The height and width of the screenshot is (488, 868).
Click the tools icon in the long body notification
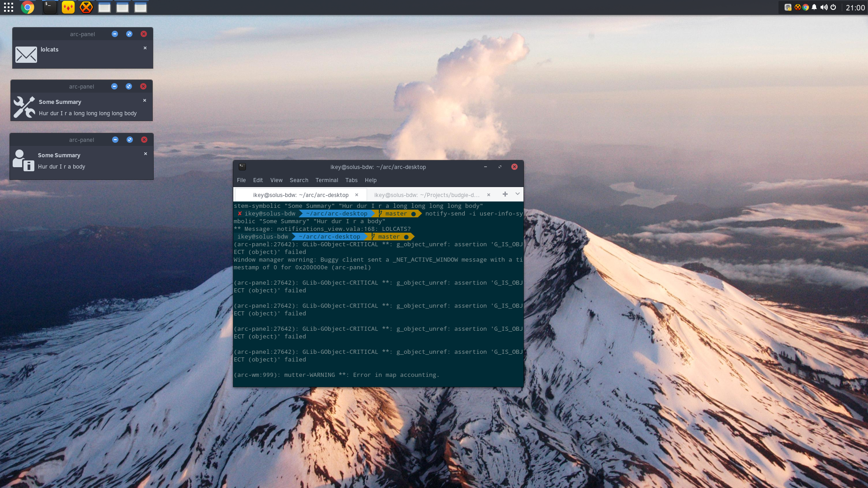(x=24, y=107)
